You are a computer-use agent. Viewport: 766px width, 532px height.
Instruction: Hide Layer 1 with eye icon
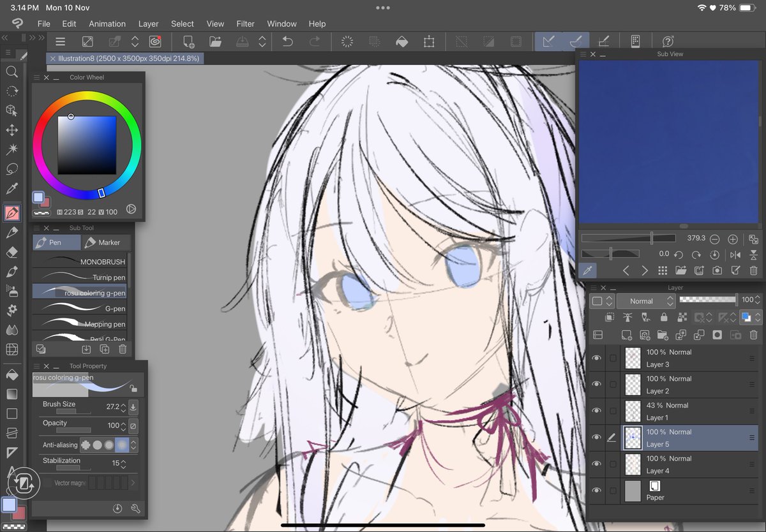click(596, 411)
